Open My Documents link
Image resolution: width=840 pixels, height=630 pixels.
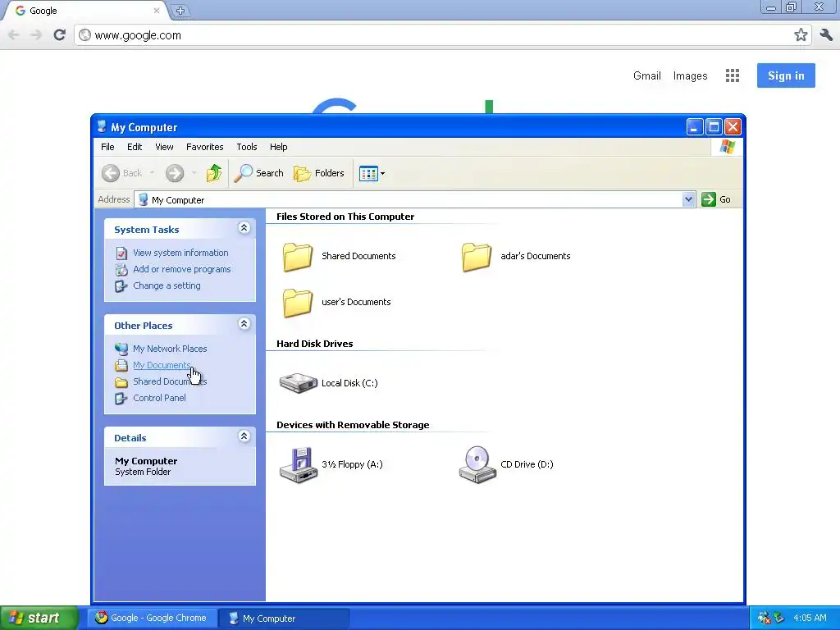tap(162, 365)
